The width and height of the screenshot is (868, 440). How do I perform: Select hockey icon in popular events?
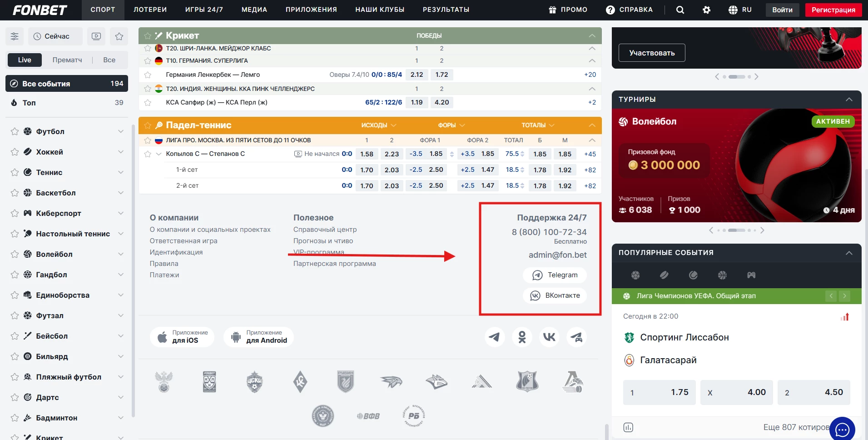pyautogui.click(x=664, y=275)
